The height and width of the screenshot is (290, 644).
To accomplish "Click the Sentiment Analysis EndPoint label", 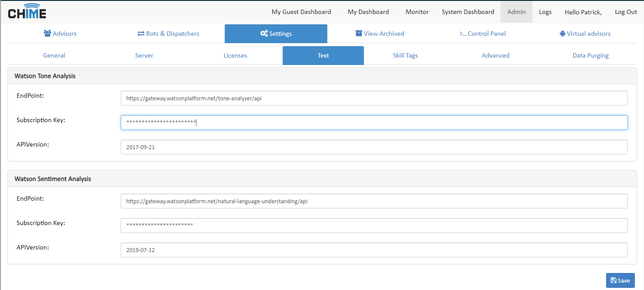I will pos(30,198).
